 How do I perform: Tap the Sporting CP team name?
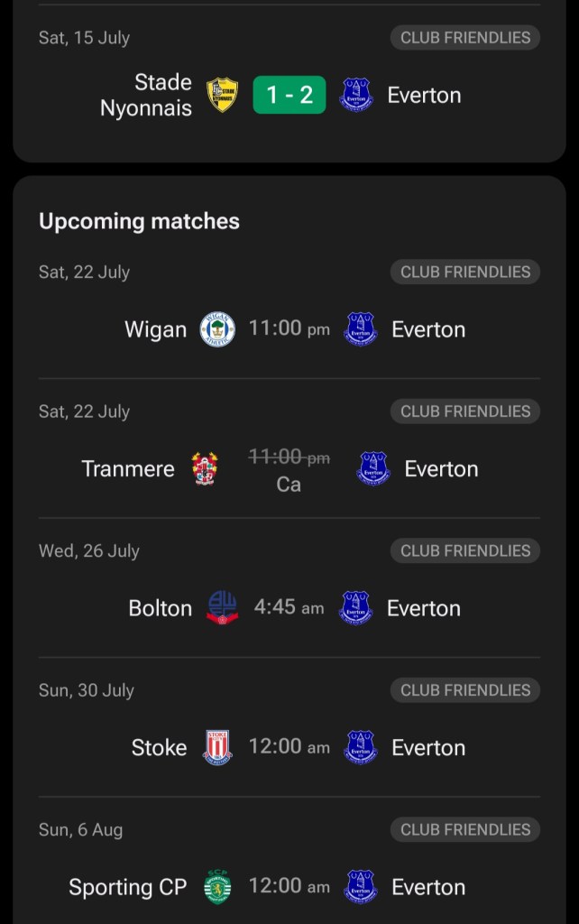pyautogui.click(x=127, y=887)
